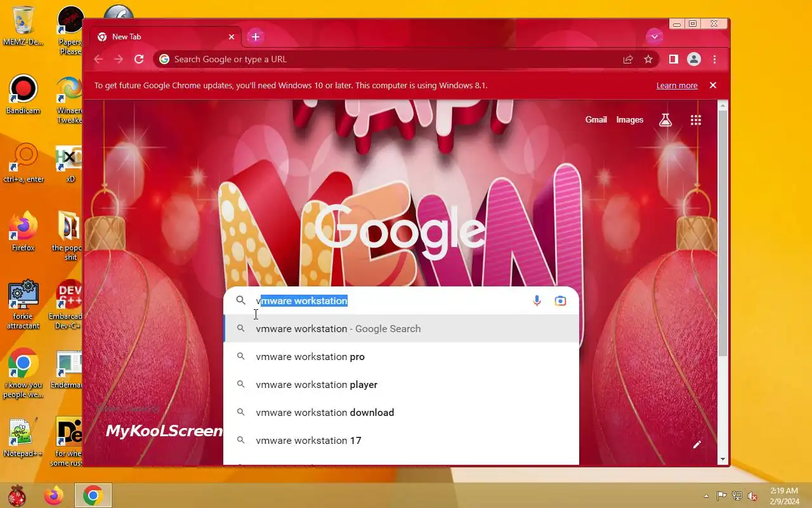Open Firefox from the taskbar
Screen dimensions: 812x508
coord(54,495)
